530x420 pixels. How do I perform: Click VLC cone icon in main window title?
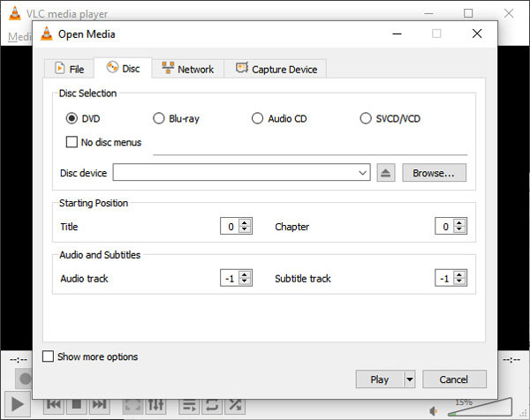(x=14, y=13)
